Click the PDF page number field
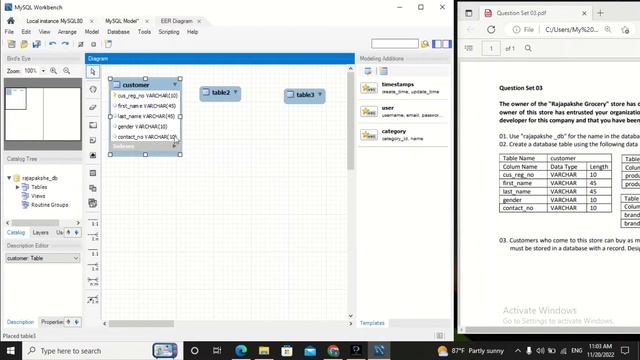The height and width of the screenshot is (360, 640). [x=491, y=48]
